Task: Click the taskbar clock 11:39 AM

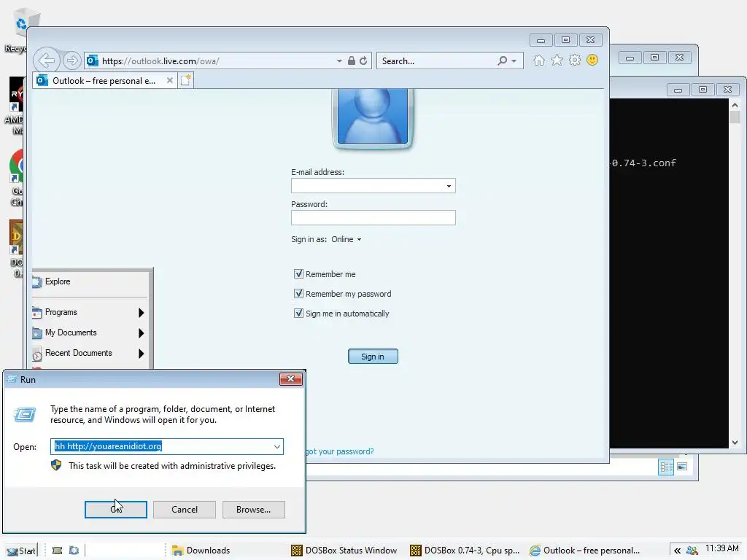Action: tap(721, 548)
